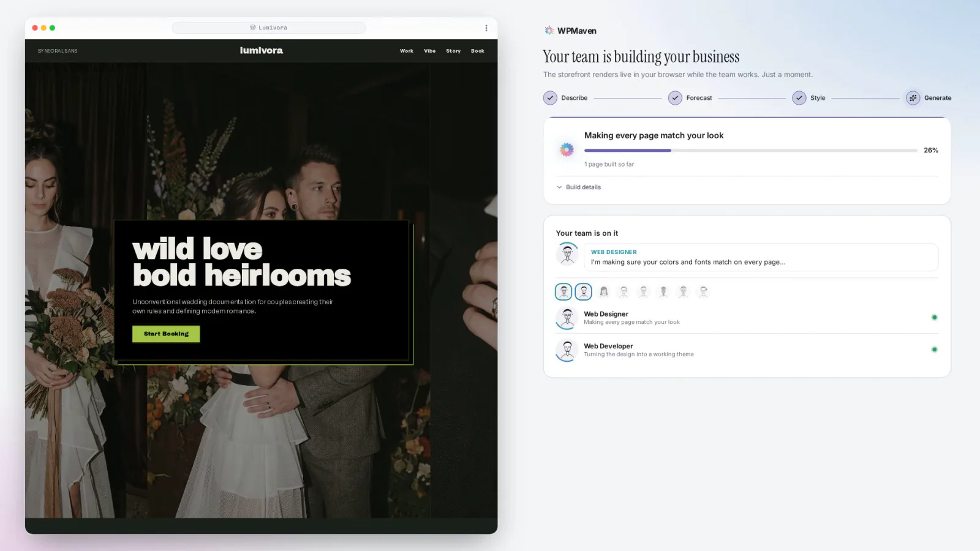
Task: Click the avatar in the Web Designer row
Action: 567,318
